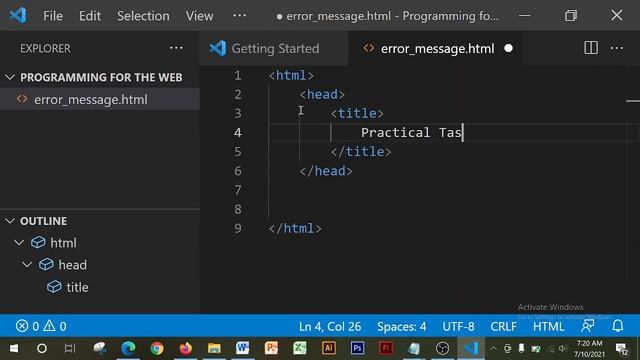Select the title symbol in Outline
The width and height of the screenshot is (640, 360).
coord(77,287)
